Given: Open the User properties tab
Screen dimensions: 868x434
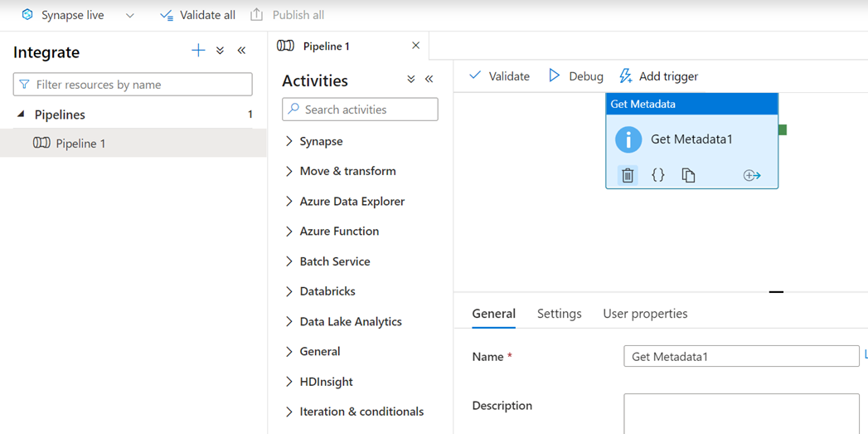Looking at the screenshot, I should (645, 314).
